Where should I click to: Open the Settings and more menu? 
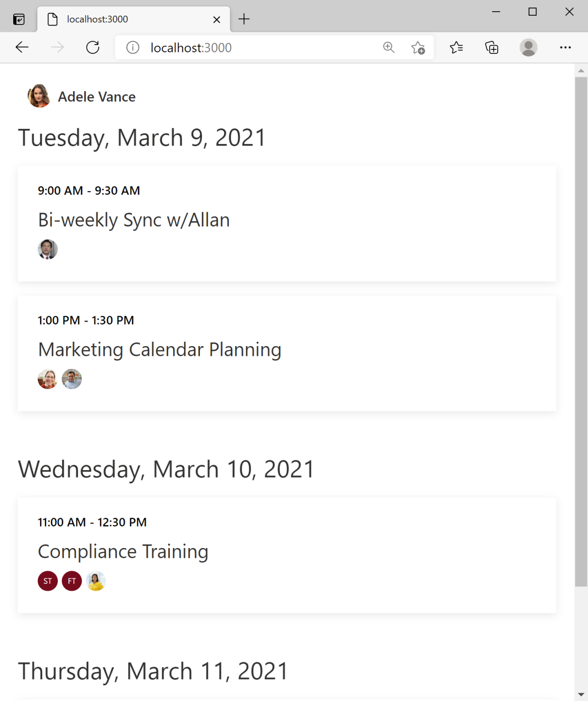(565, 48)
